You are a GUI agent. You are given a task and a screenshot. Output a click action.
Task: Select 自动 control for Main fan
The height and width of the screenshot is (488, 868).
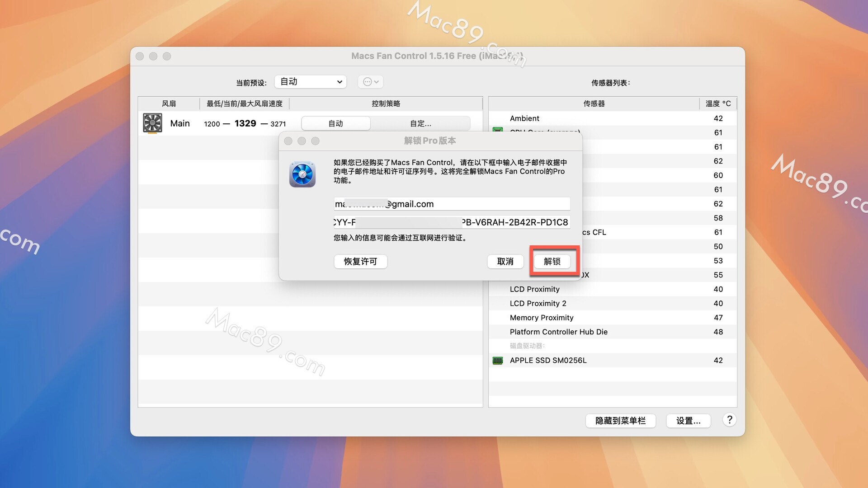[x=335, y=123]
